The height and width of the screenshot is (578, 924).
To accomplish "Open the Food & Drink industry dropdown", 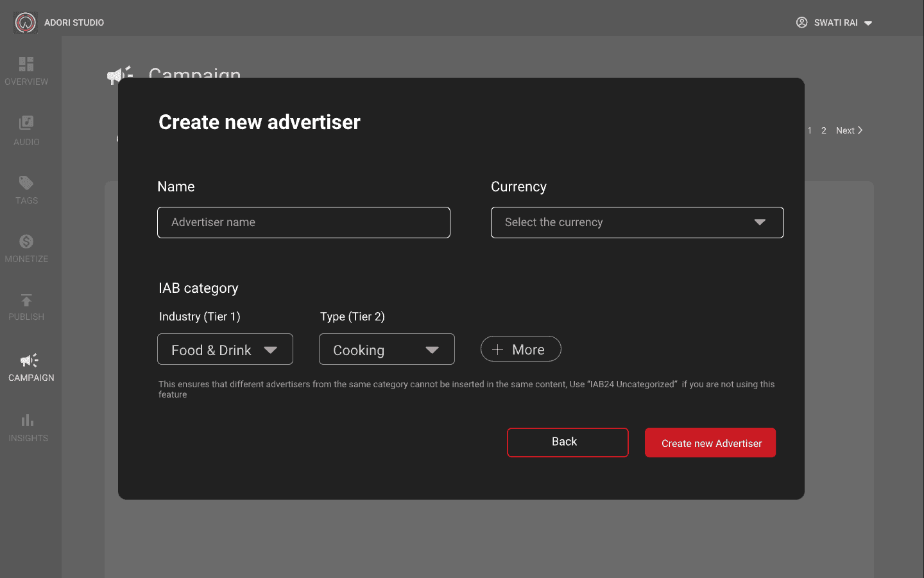I will (225, 349).
